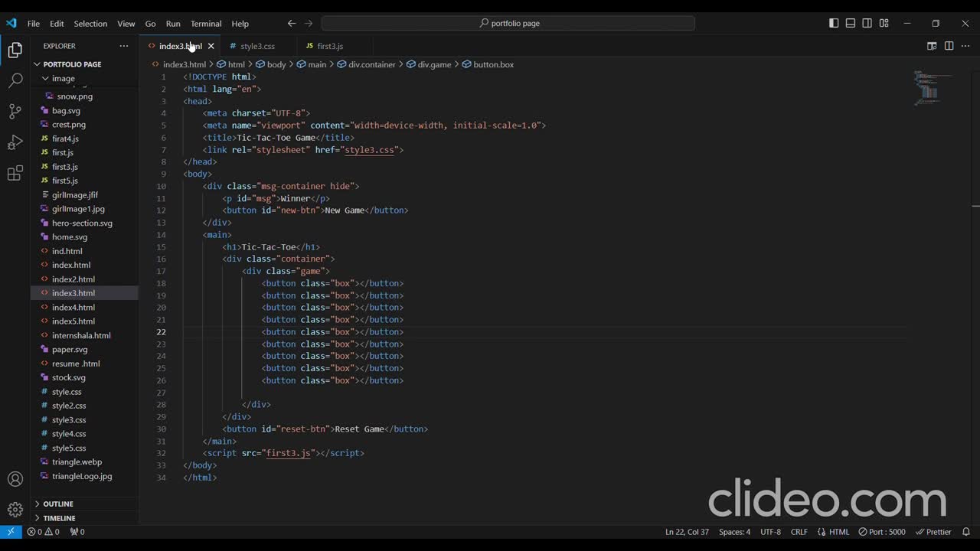Open bag.svg in the explorer
Viewport: 980px width, 551px height.
[x=66, y=110]
